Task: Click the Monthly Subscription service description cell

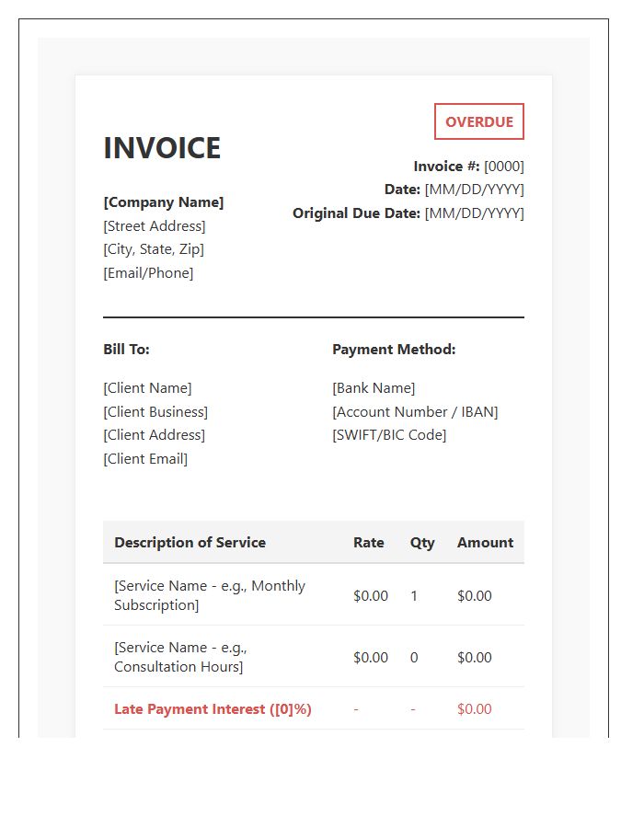Action: point(210,595)
